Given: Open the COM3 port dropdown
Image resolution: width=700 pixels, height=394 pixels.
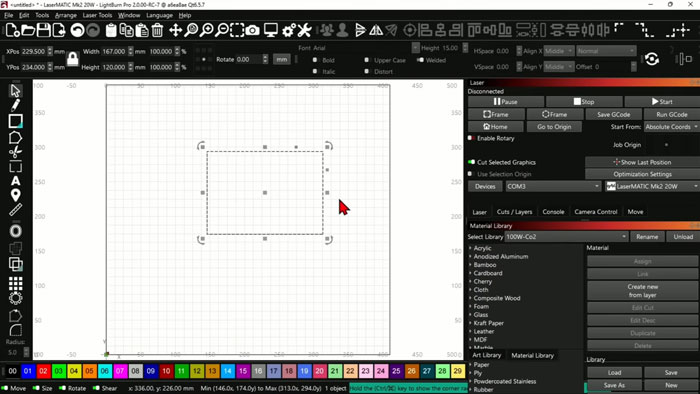Looking at the screenshot, I should (553, 186).
